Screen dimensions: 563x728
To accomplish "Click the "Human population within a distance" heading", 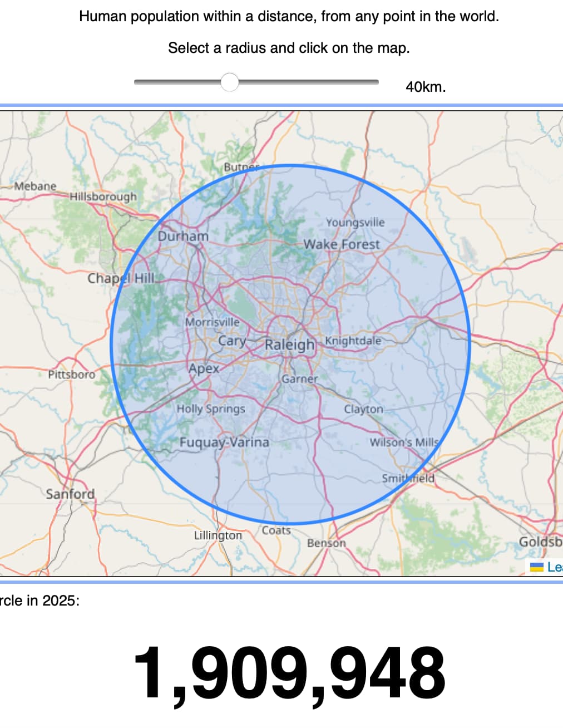I will pos(289,16).
